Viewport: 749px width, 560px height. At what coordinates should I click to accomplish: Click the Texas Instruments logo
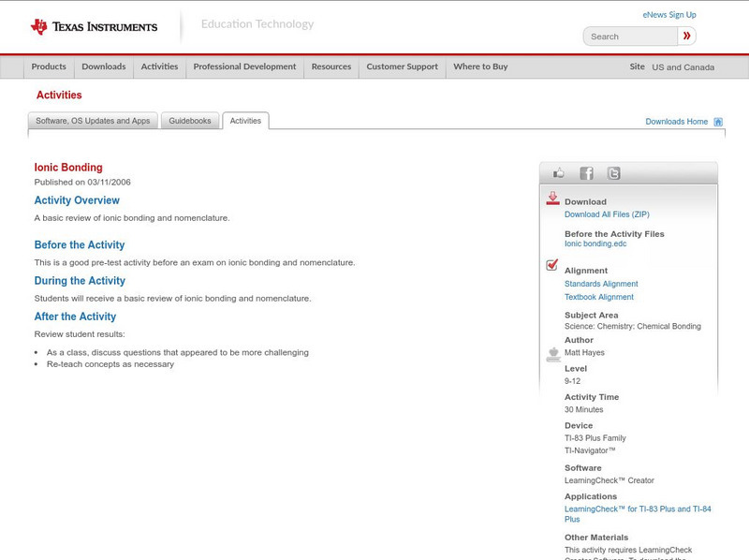point(95,27)
